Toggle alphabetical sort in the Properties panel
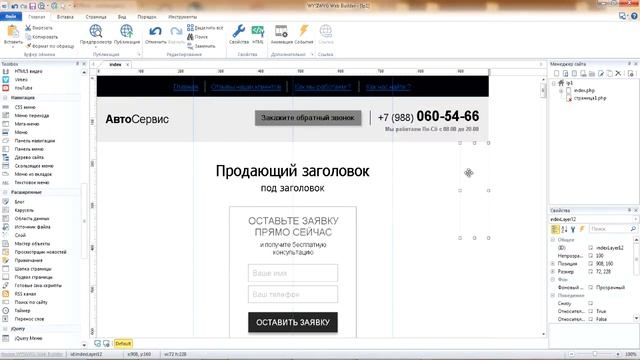This screenshot has width=640, height=360. [x=564, y=229]
